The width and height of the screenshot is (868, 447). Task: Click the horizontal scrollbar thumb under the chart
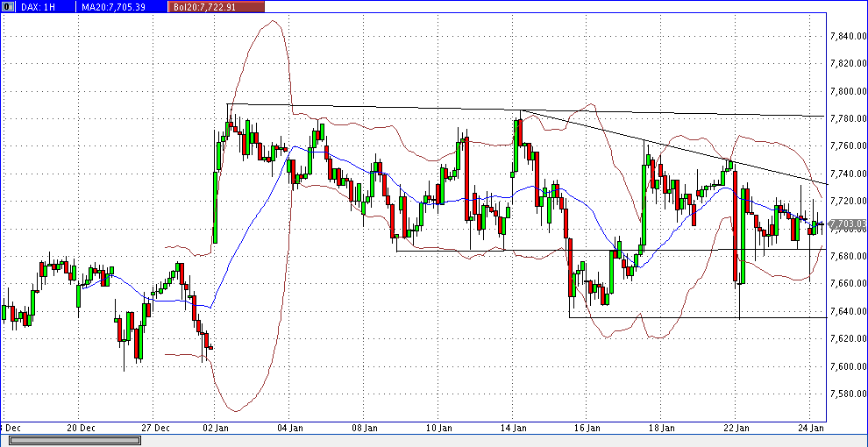coord(75,440)
